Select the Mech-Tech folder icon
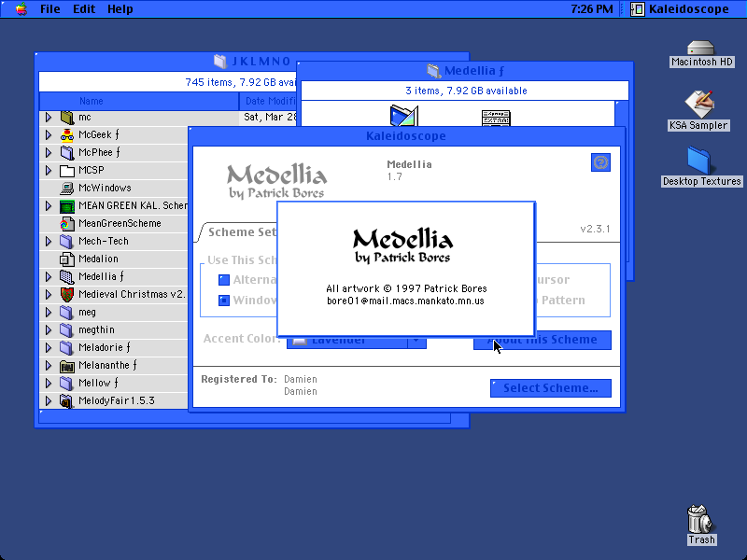Image resolution: width=747 pixels, height=560 pixels. coord(67,241)
